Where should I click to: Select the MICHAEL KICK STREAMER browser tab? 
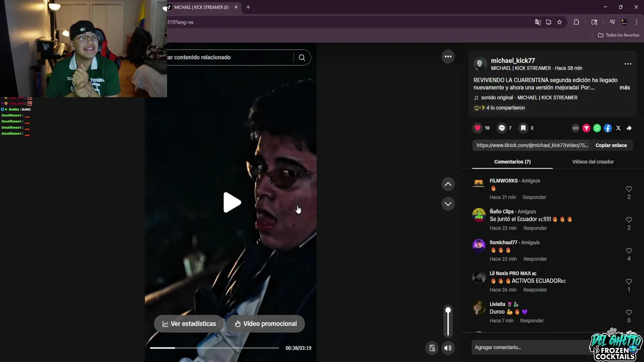click(x=202, y=7)
